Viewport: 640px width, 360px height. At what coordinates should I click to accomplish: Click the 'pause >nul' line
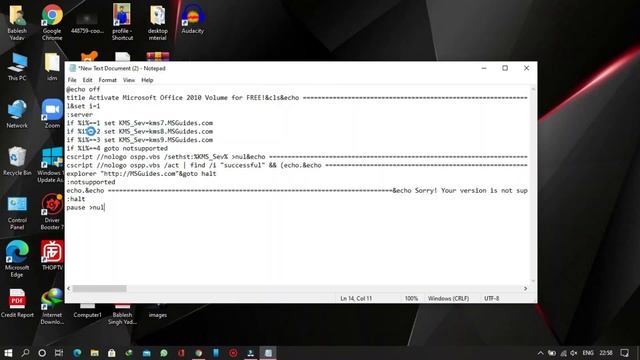(85, 207)
